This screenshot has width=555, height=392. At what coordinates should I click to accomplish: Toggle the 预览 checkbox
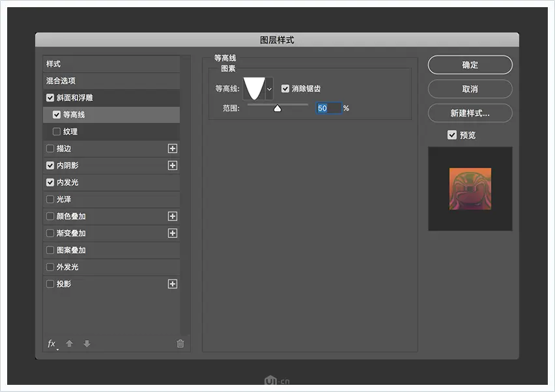coord(452,135)
